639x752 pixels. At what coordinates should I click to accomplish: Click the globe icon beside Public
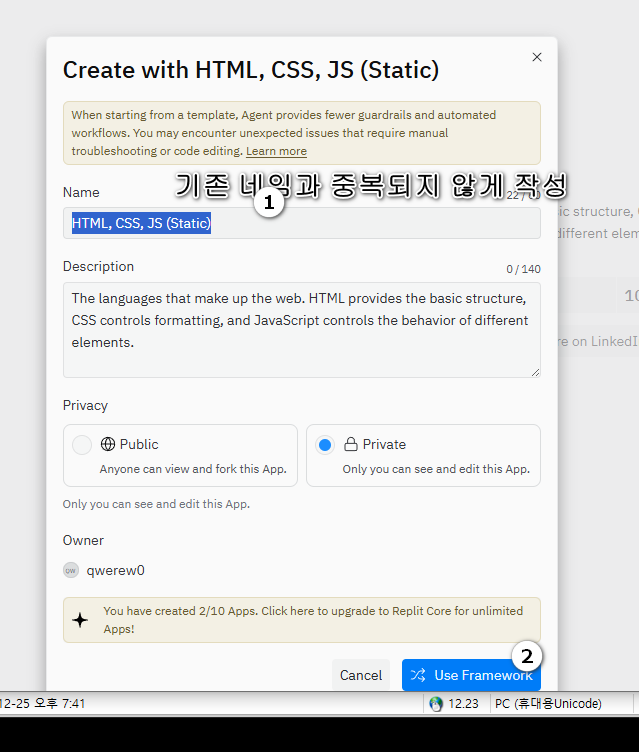point(108,444)
